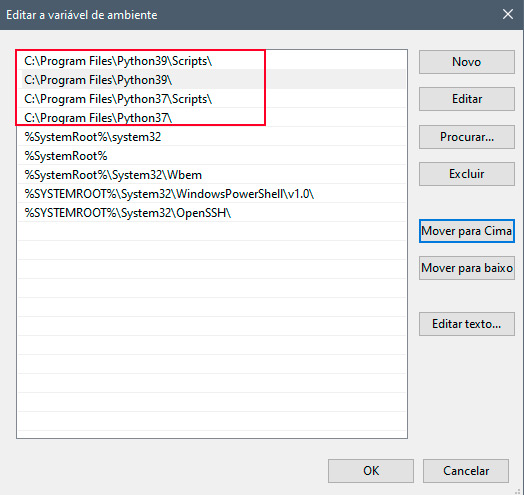Select C:\Program Files\Python37\Scripts\ entry
The image size is (524, 495).
(212, 99)
